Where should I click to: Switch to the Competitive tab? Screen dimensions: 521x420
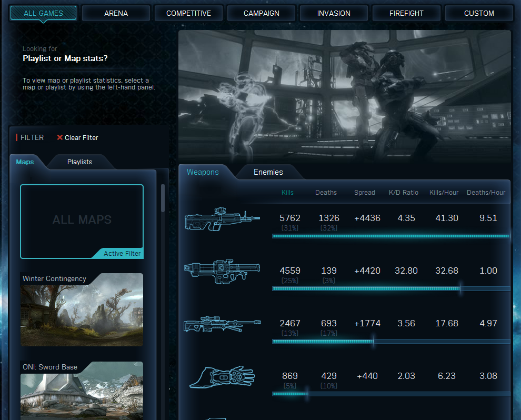pyautogui.click(x=188, y=13)
